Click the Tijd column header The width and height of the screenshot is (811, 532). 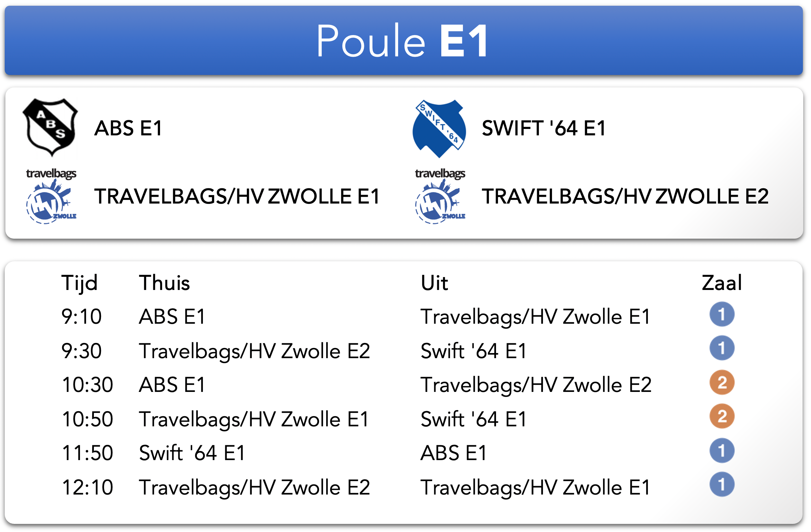pos(79,283)
